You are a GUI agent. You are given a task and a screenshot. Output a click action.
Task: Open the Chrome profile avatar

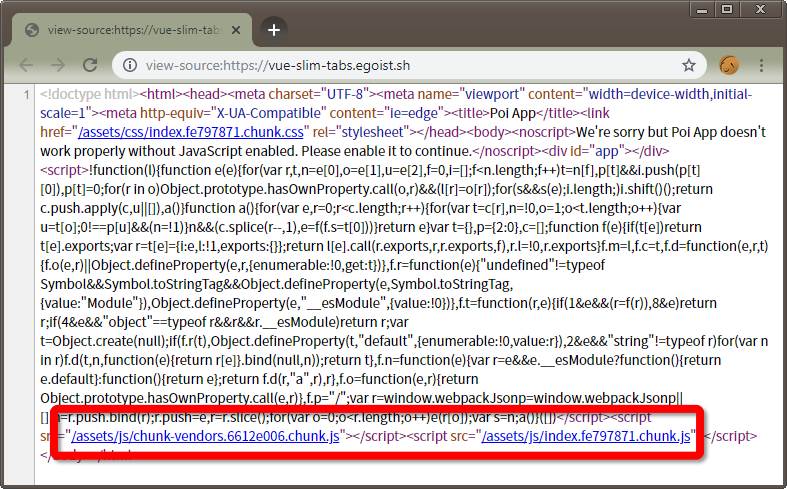(x=729, y=65)
